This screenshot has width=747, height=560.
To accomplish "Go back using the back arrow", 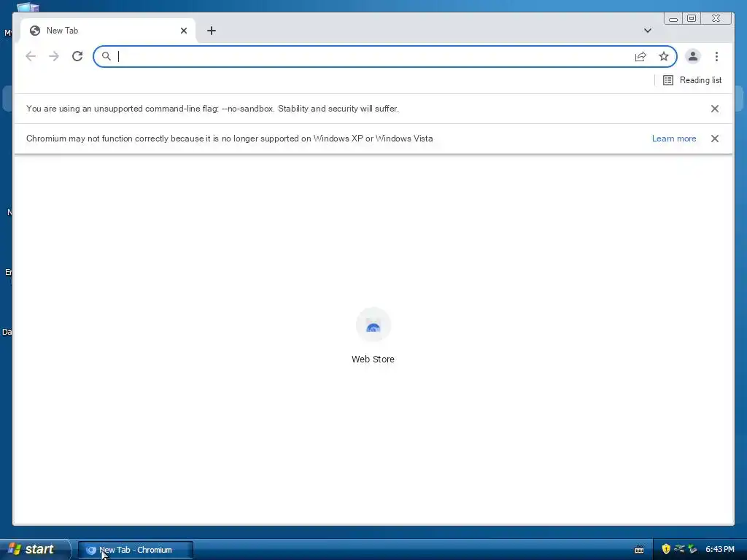I will 31,56.
